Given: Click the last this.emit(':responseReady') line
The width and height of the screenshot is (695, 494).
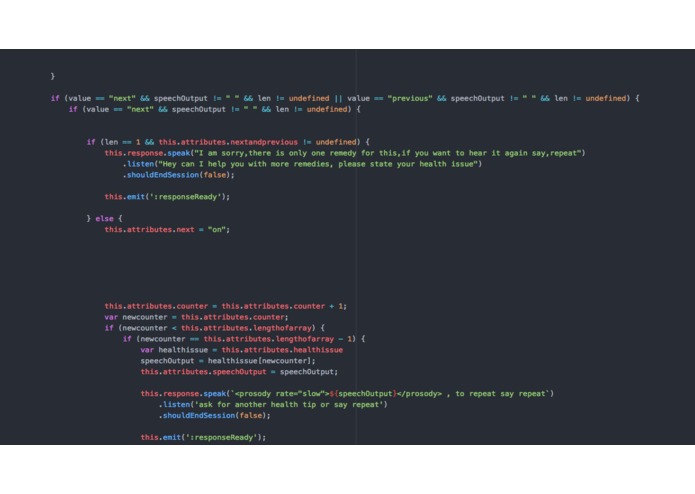Looking at the screenshot, I should pos(203,437).
